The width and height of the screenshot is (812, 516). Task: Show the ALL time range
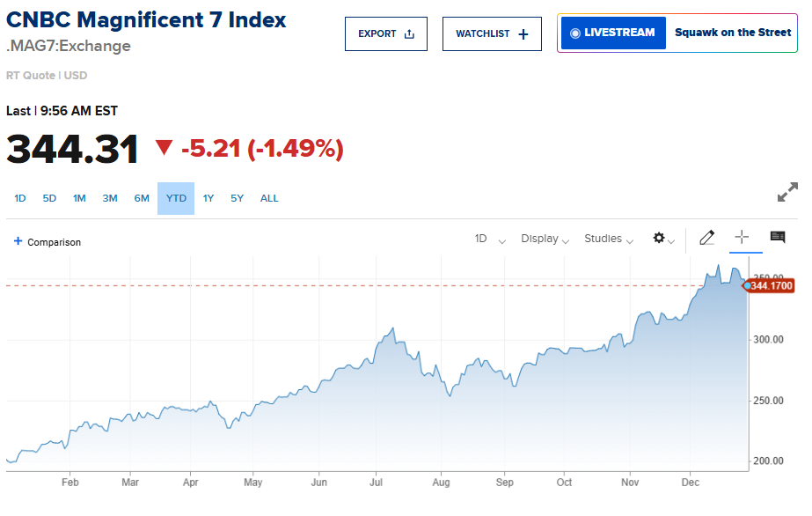pos(269,198)
